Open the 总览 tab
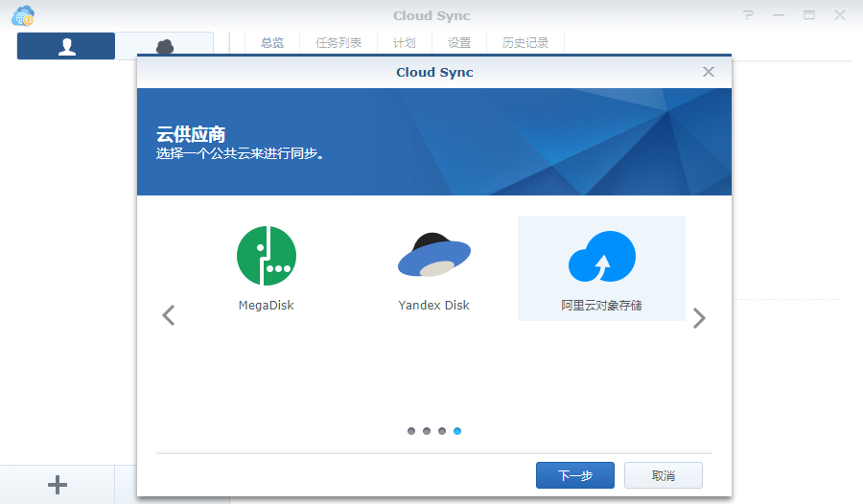Viewport: 863px width, 504px height. 272,43
